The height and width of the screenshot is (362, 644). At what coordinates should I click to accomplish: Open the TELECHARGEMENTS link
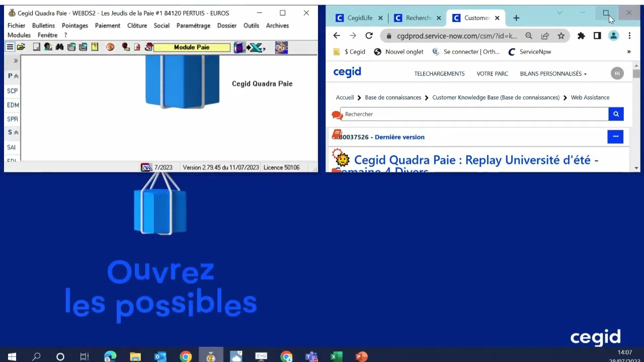pyautogui.click(x=439, y=73)
